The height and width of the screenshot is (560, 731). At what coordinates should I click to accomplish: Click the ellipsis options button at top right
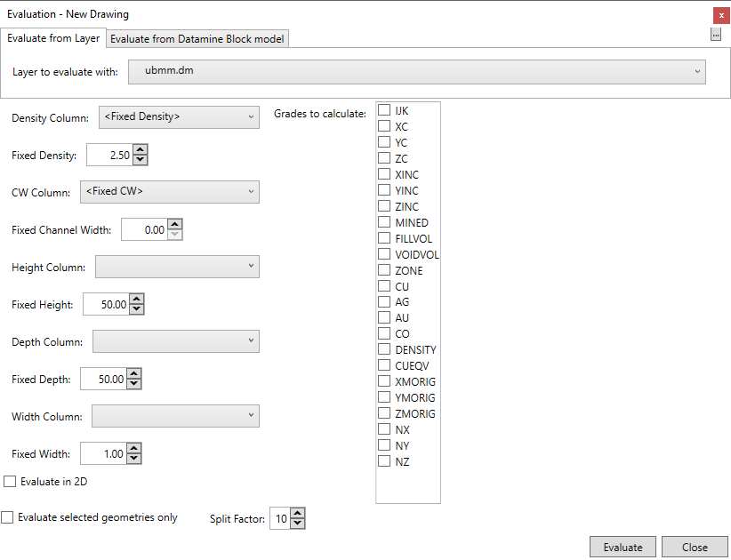(716, 35)
